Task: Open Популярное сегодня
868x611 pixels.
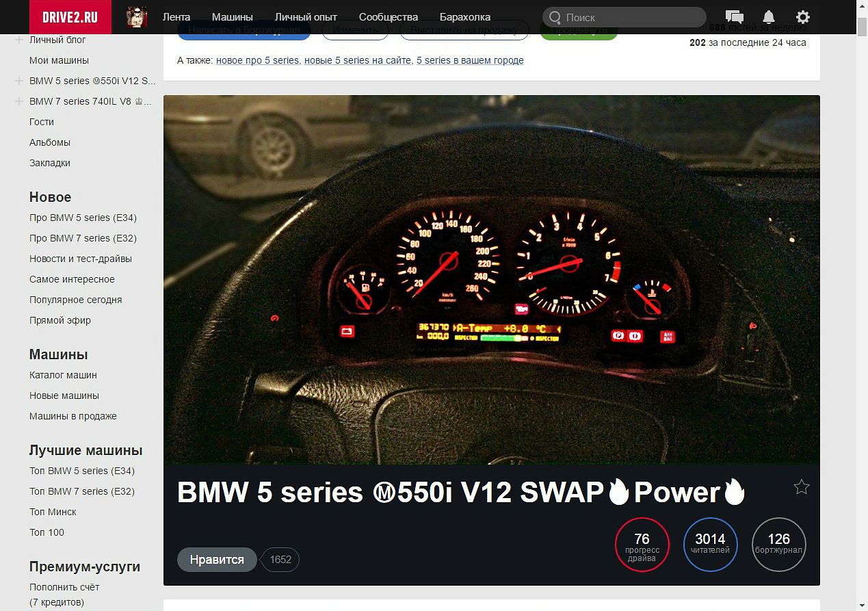Action: pyautogui.click(x=76, y=300)
